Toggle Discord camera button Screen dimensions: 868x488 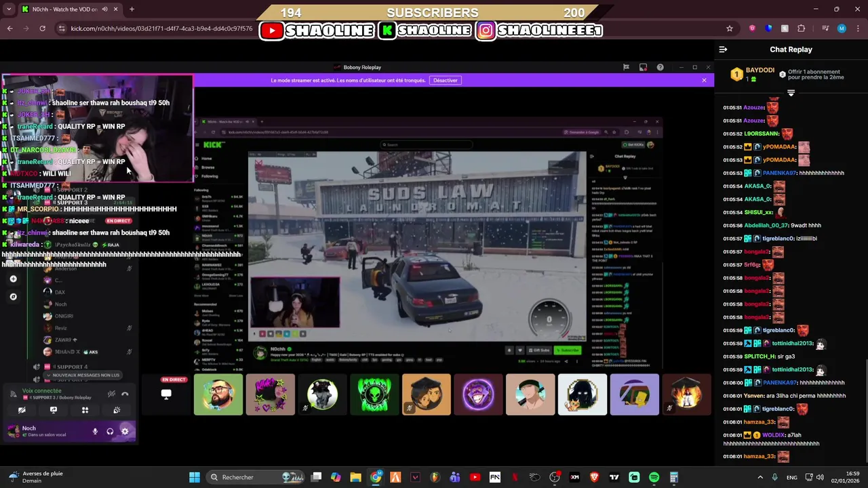[22, 410]
